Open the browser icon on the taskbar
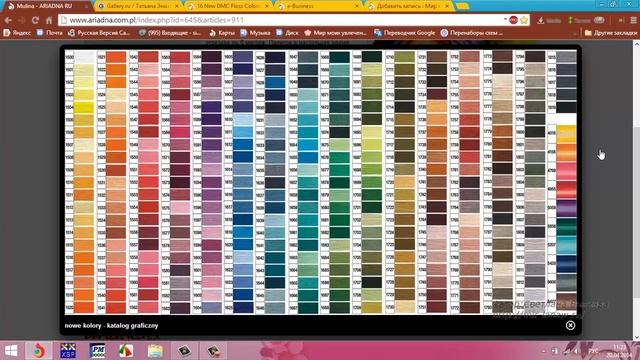Viewport: 640px width, 360px height. click(39, 351)
